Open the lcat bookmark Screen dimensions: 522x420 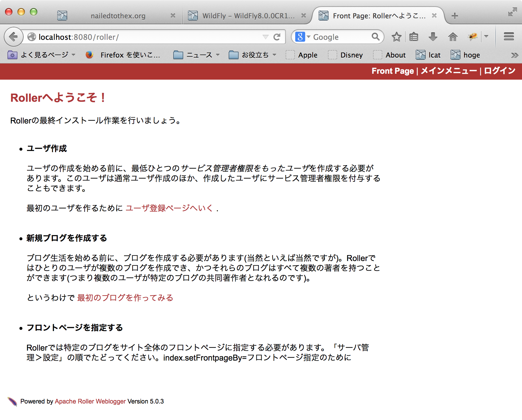pos(428,55)
